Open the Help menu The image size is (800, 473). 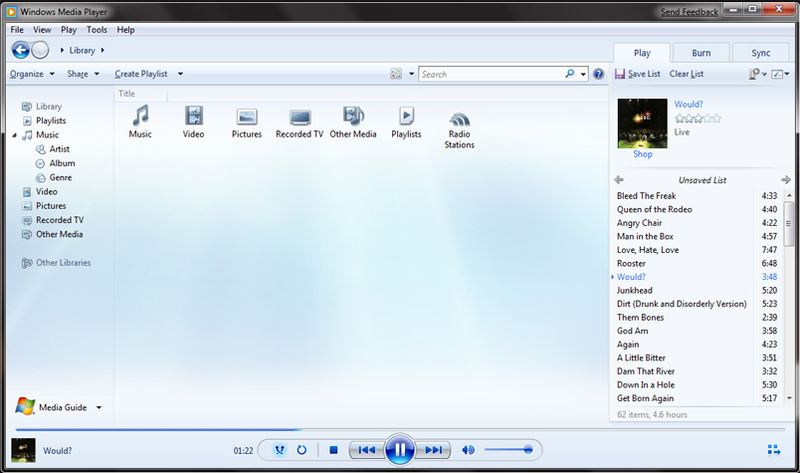pos(126,30)
